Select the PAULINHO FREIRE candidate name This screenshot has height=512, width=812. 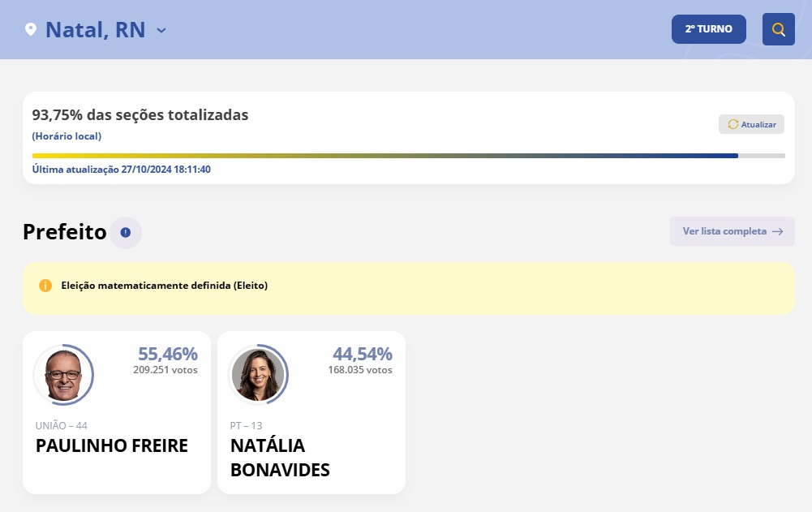tap(112, 445)
